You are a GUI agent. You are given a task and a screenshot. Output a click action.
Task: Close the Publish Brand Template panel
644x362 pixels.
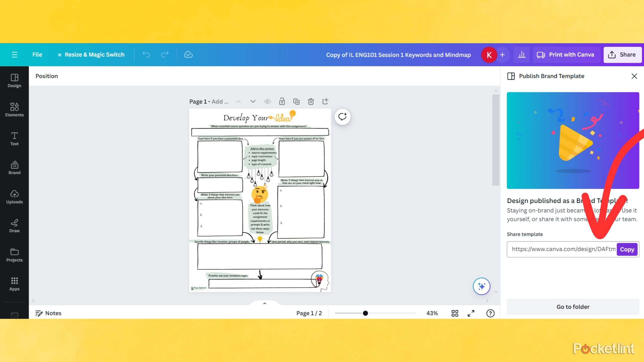pyautogui.click(x=634, y=76)
